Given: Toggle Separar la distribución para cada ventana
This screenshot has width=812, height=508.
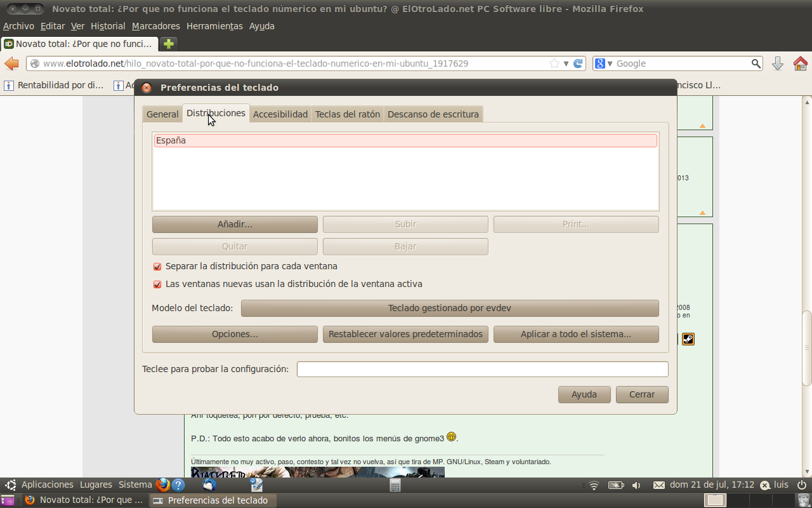Looking at the screenshot, I should click(157, 267).
